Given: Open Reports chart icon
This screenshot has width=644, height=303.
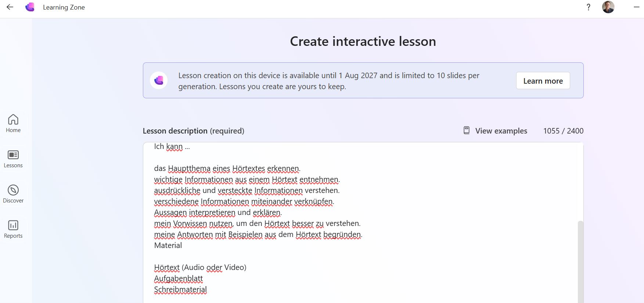Looking at the screenshot, I should point(13,225).
